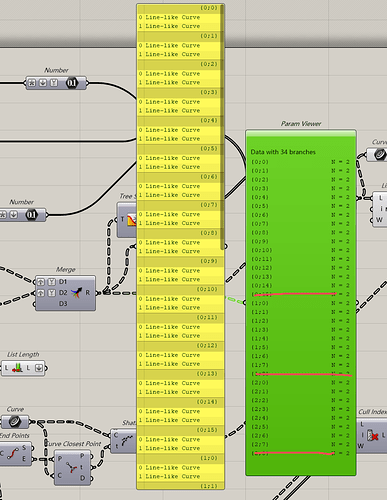The height and width of the screenshot is (500, 387).
Task: Select the {2;7} branch row in Param Viewer
Action: coord(301,444)
